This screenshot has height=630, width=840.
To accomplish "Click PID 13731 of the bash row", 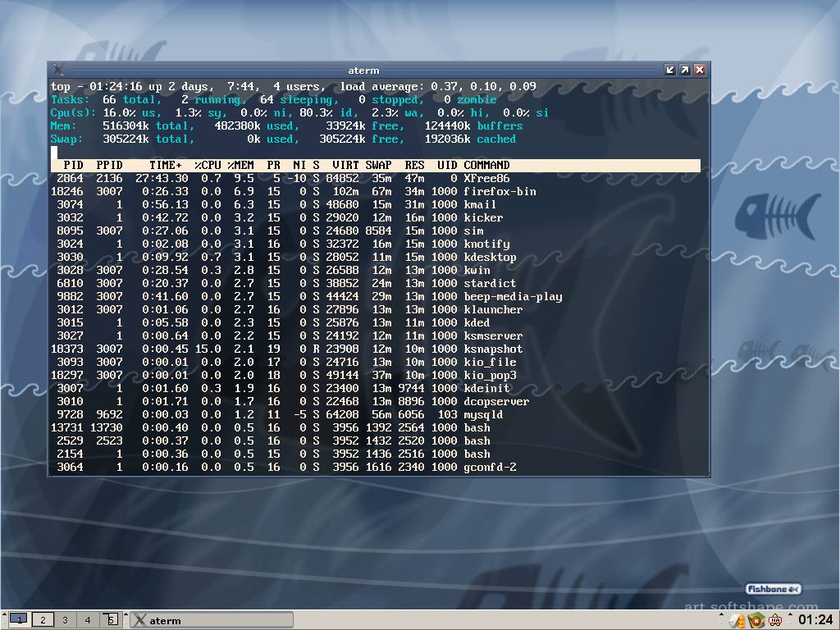I will 67,427.
